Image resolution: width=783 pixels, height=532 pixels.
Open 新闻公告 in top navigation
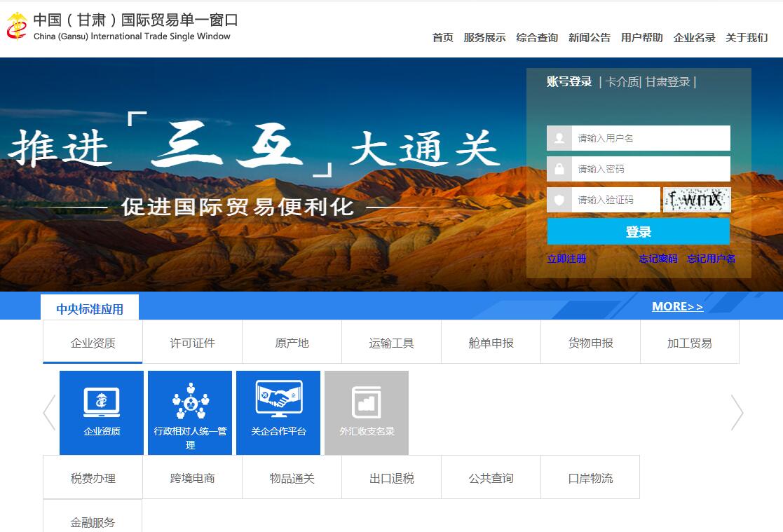[x=590, y=38]
